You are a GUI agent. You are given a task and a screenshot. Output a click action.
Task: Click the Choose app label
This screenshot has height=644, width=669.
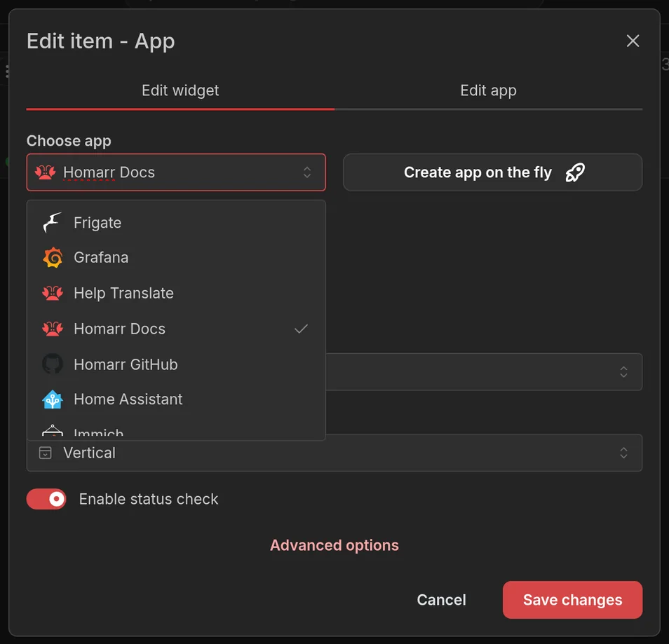pos(69,141)
